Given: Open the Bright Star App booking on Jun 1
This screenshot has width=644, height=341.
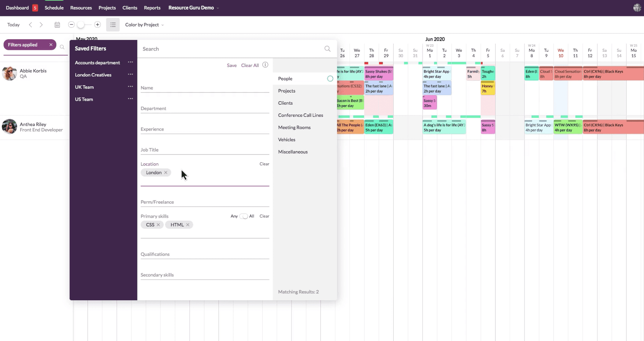Looking at the screenshot, I should click(x=437, y=74).
